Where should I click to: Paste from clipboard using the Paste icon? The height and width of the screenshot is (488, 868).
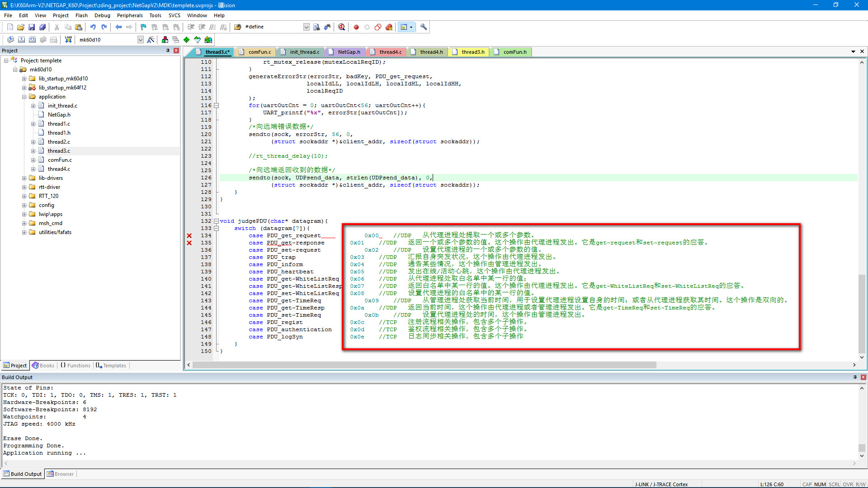pos(79,27)
